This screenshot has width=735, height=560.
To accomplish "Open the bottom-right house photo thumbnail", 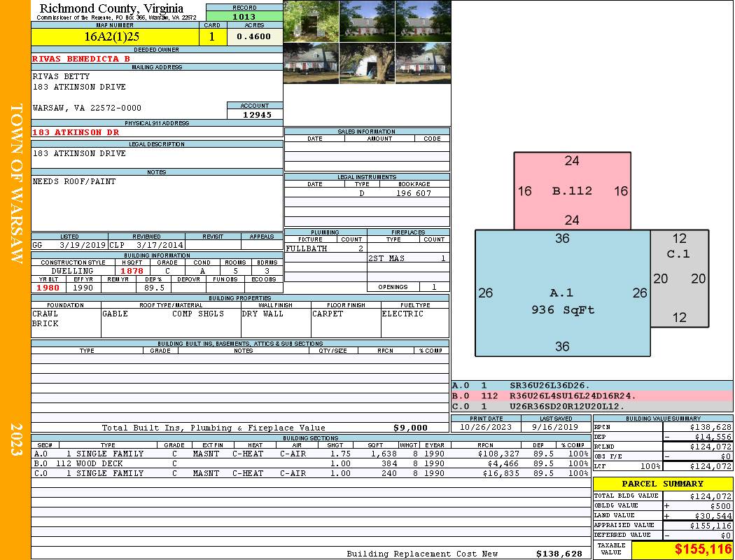I will point(423,63).
